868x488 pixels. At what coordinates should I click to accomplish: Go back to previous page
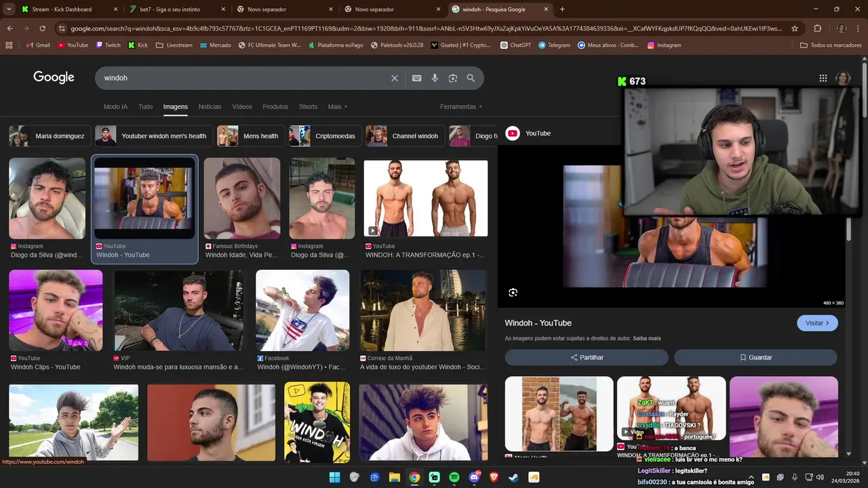(9, 28)
